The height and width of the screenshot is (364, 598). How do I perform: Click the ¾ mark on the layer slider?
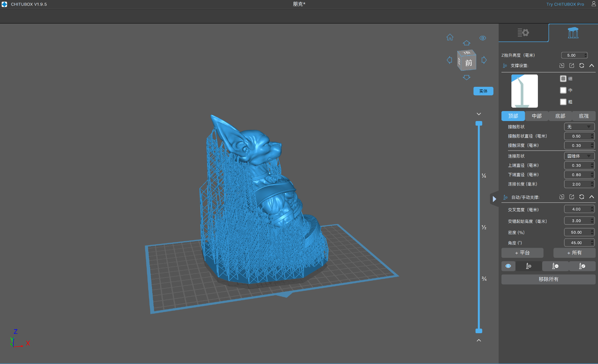click(484, 279)
